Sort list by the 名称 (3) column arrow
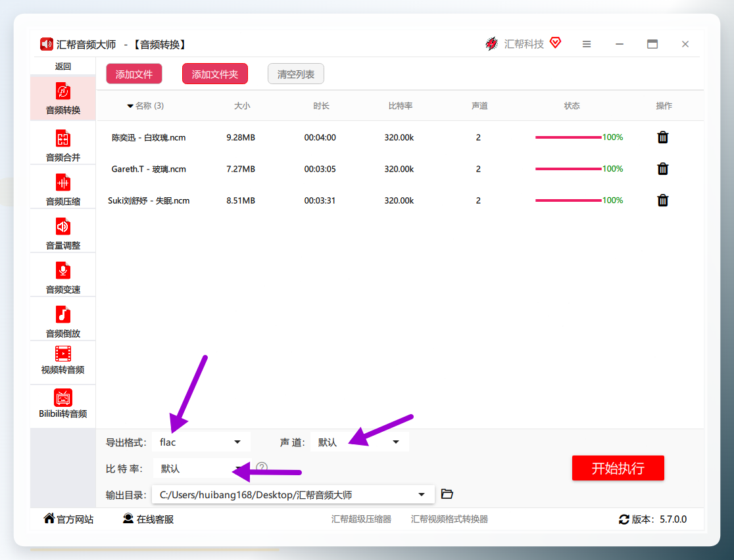Image resolution: width=734 pixels, height=560 pixels. tap(130, 106)
